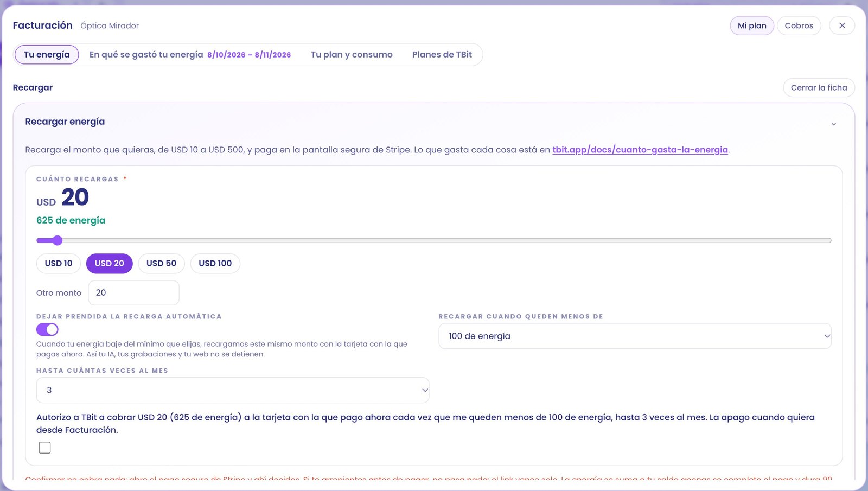Turn off the recarga automática switch
Viewport: 868px width, 491px height.
pos(47,329)
